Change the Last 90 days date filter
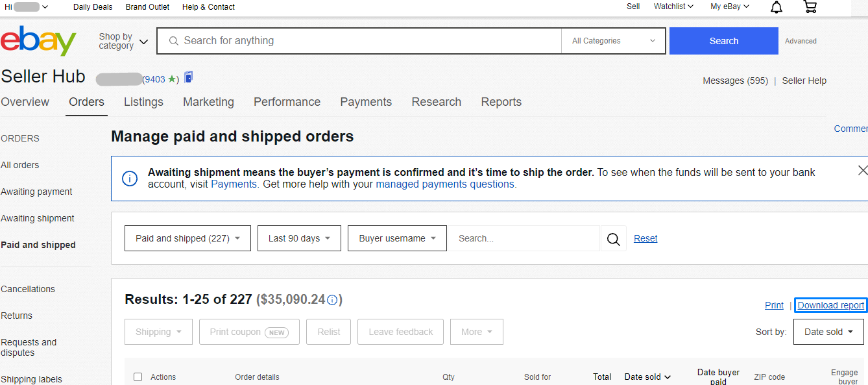This screenshot has height=385, width=868. coord(299,238)
